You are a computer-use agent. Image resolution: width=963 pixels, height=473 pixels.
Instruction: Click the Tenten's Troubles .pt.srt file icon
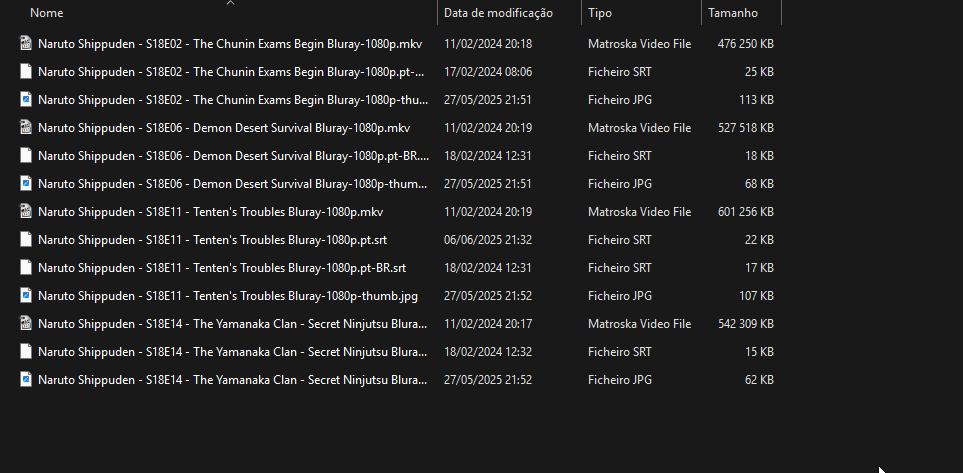[26, 240]
